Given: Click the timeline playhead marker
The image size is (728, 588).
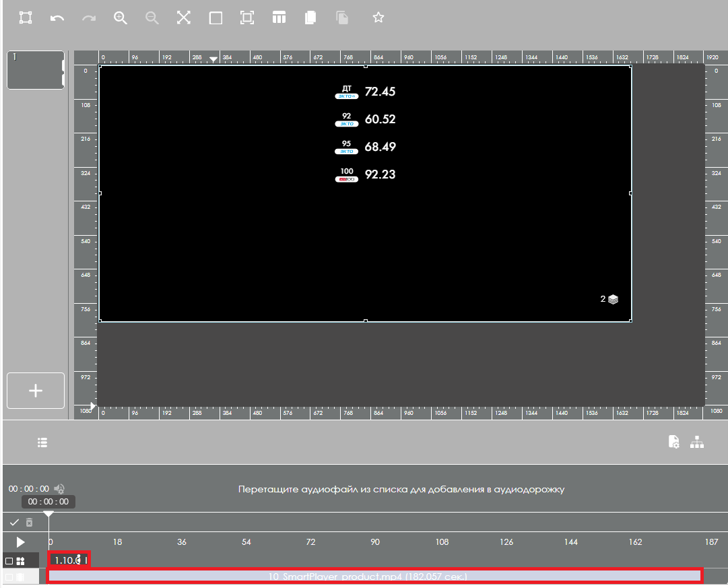Looking at the screenshot, I should 48,514.
